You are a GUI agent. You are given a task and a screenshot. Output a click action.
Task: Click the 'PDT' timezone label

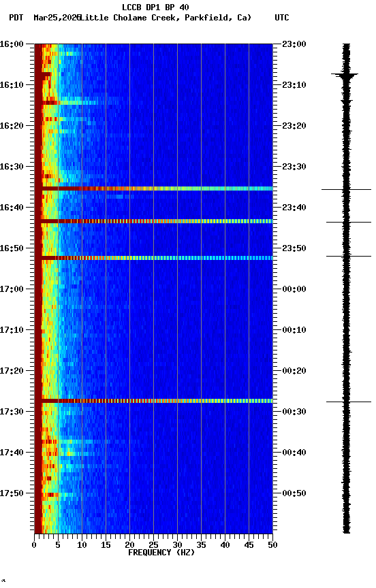point(16,18)
